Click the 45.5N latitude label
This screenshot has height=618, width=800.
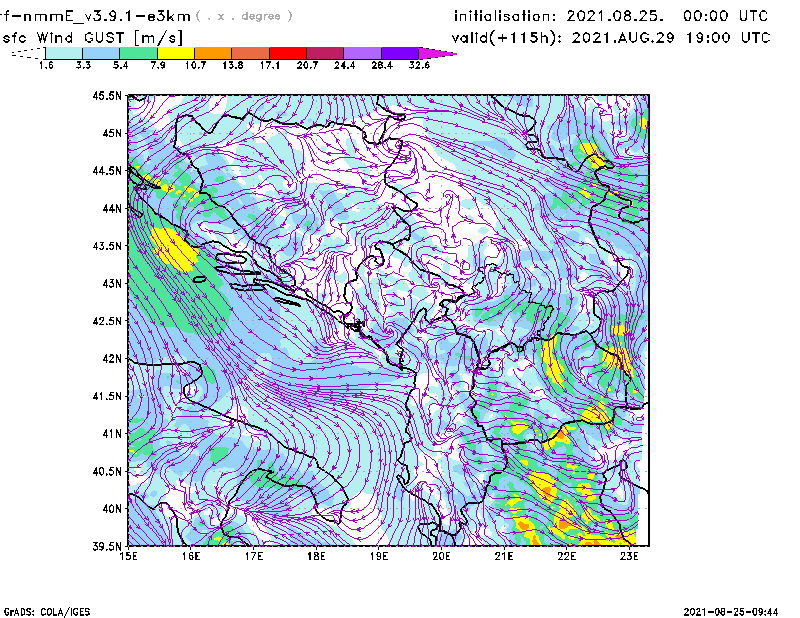coord(107,95)
